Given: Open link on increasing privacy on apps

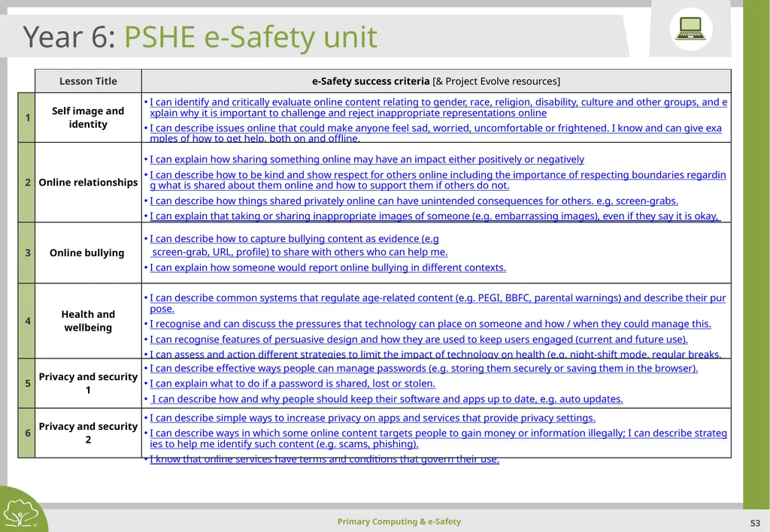Looking at the screenshot, I should [x=372, y=418].
